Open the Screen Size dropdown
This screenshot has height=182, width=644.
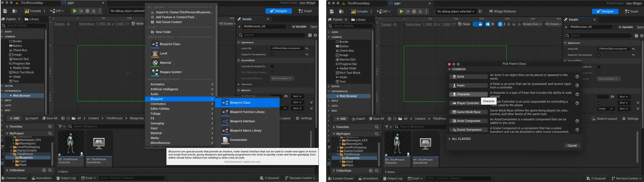(x=532, y=24)
